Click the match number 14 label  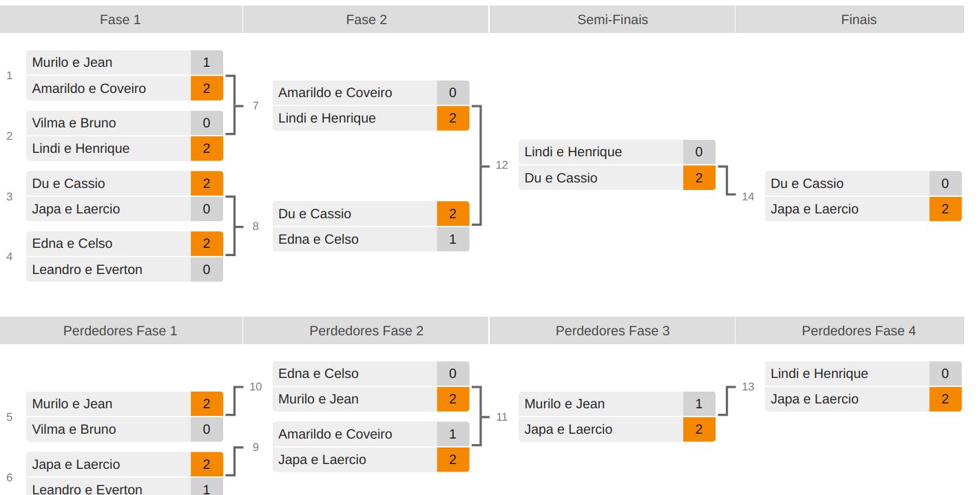[748, 196]
